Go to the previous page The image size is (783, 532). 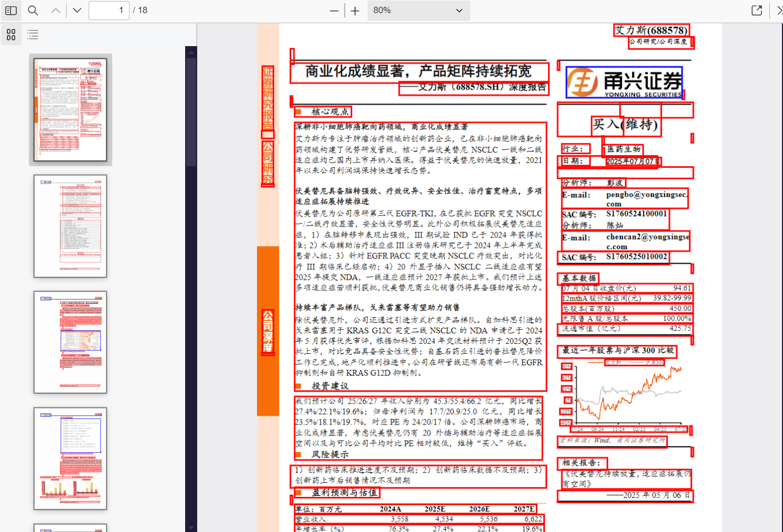55,10
